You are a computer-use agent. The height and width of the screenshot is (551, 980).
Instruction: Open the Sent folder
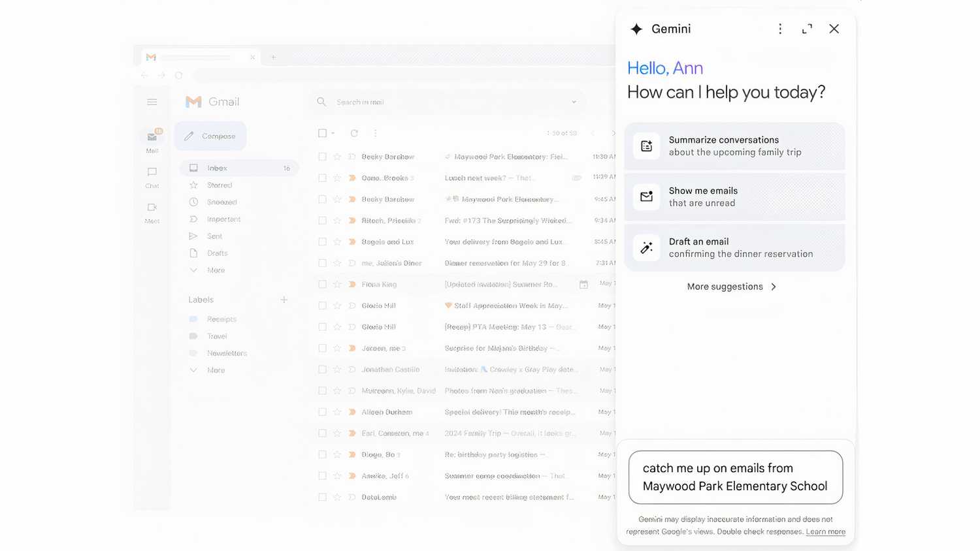[x=214, y=236]
